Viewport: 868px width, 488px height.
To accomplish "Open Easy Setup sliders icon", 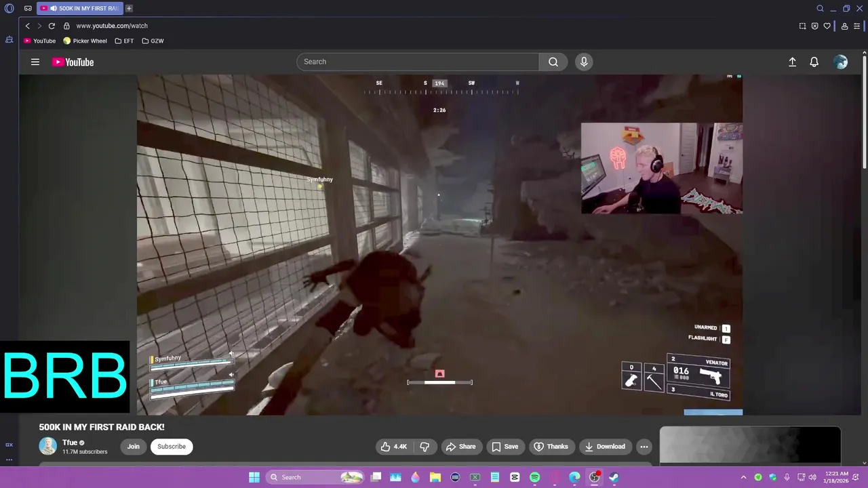I will (x=856, y=26).
